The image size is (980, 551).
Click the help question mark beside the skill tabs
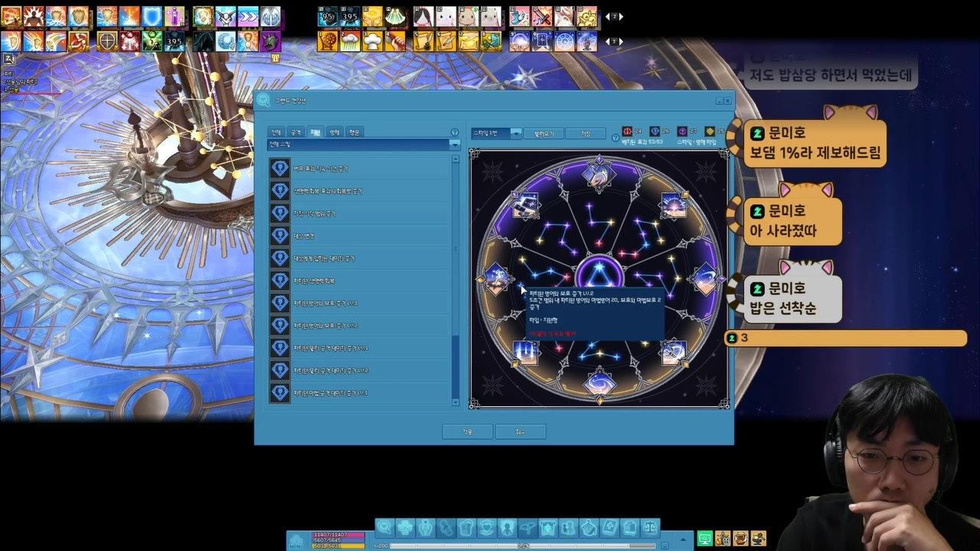point(455,132)
